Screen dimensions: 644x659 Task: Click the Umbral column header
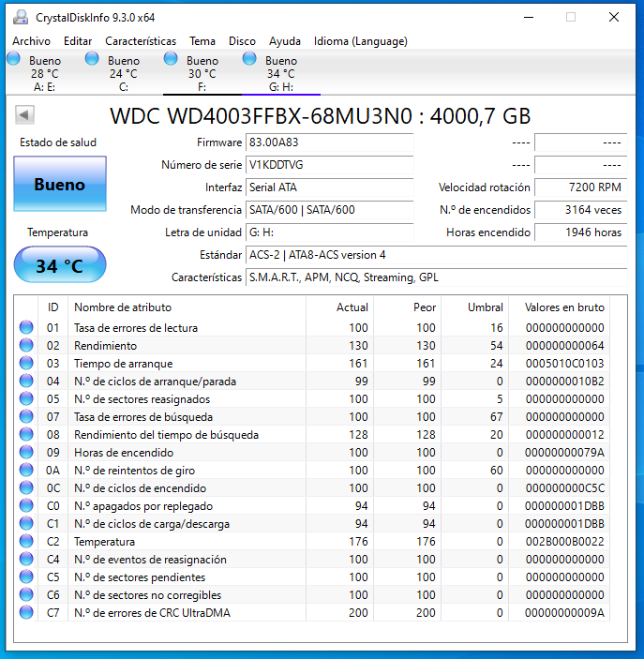coord(475,307)
